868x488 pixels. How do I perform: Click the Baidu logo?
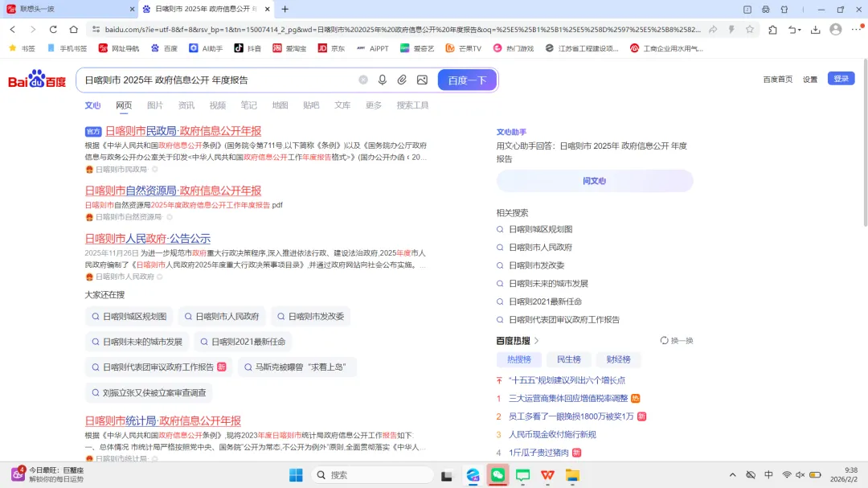[37, 80]
